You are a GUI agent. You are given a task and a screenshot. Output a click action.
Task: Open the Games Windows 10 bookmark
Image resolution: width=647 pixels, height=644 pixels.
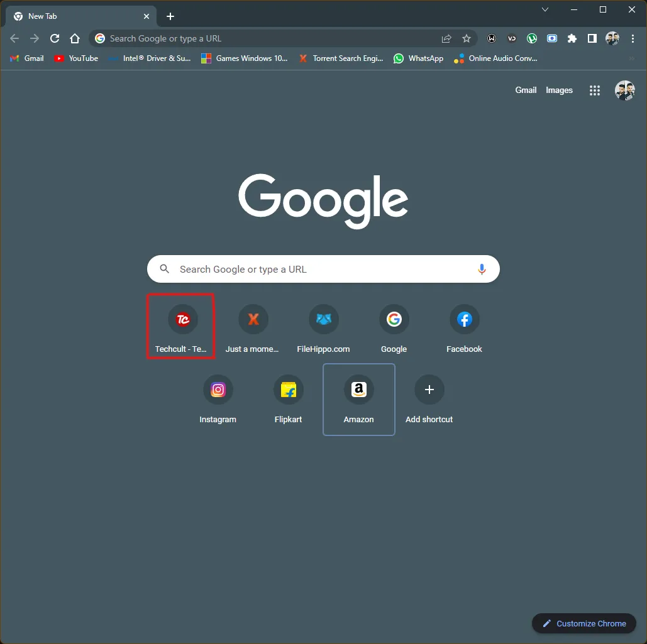pyautogui.click(x=244, y=58)
